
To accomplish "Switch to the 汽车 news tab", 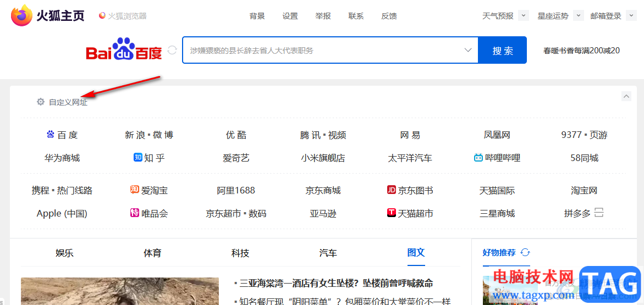I will (x=328, y=253).
